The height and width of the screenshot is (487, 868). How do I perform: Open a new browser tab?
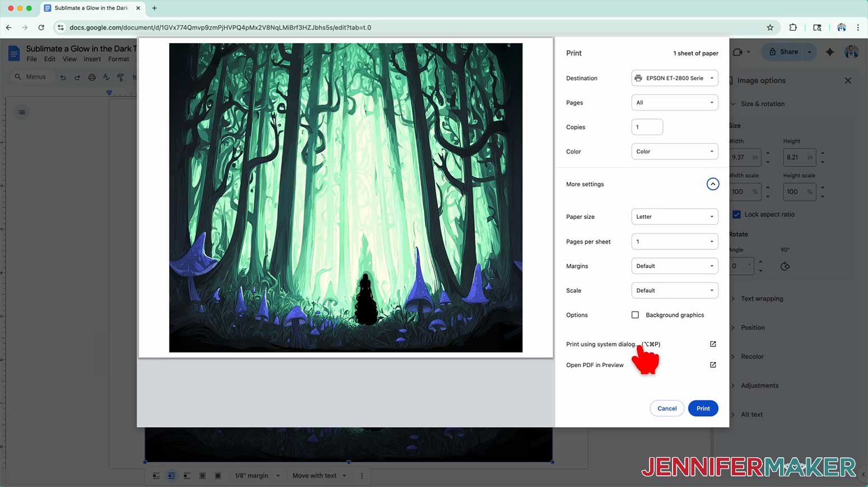155,8
